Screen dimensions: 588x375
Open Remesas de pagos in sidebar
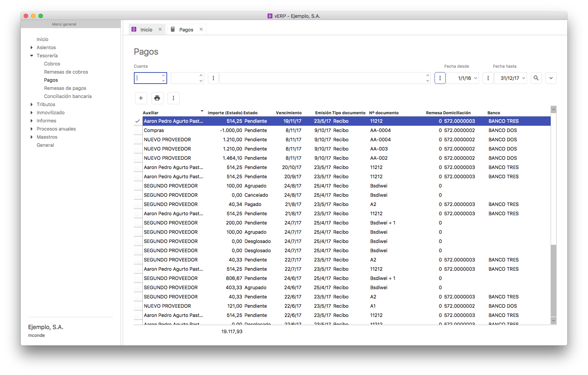coord(65,88)
